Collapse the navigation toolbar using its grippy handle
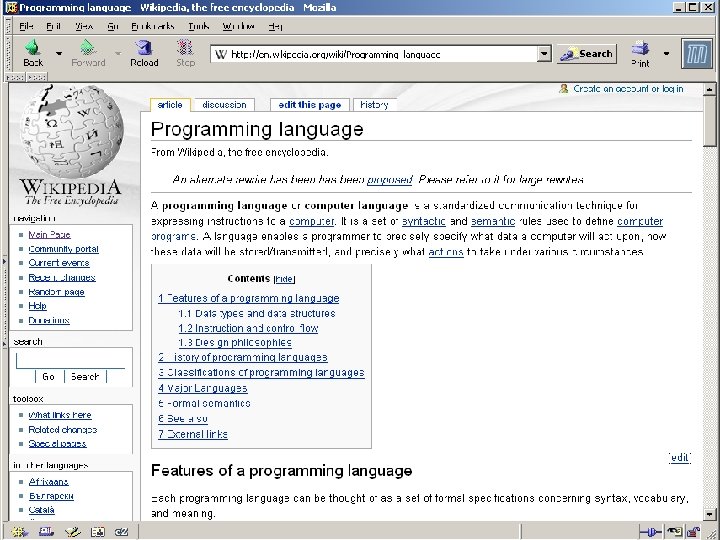 (8, 54)
